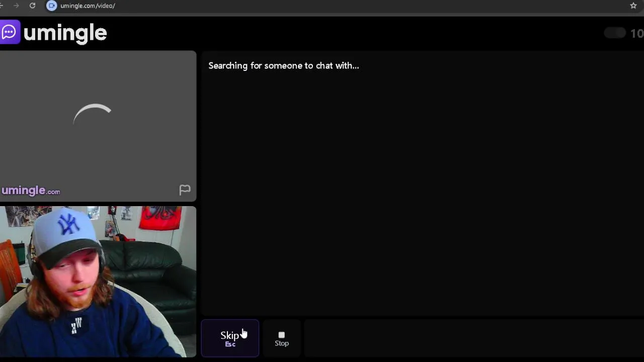This screenshot has height=362, width=644.
Task: Click your own webcam preview
Action: (98, 282)
